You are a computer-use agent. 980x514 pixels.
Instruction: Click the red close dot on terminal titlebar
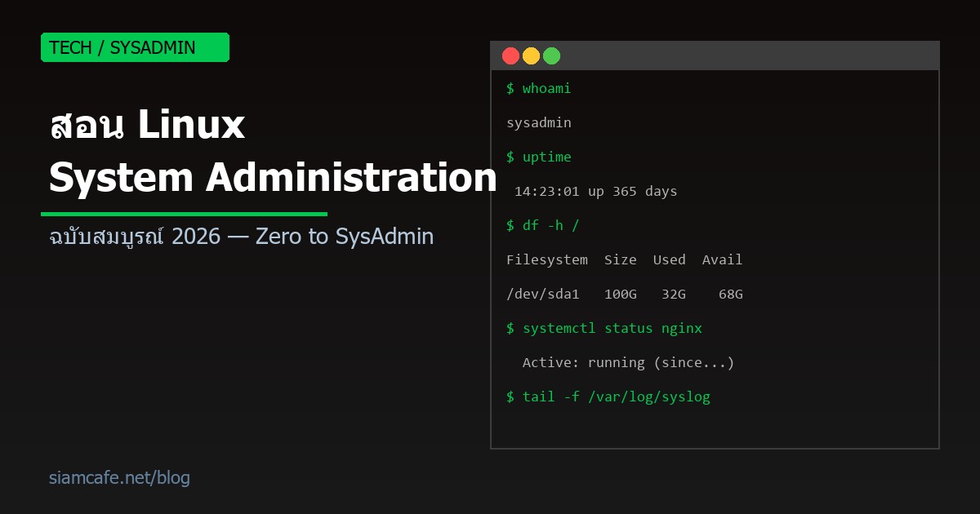coord(510,55)
